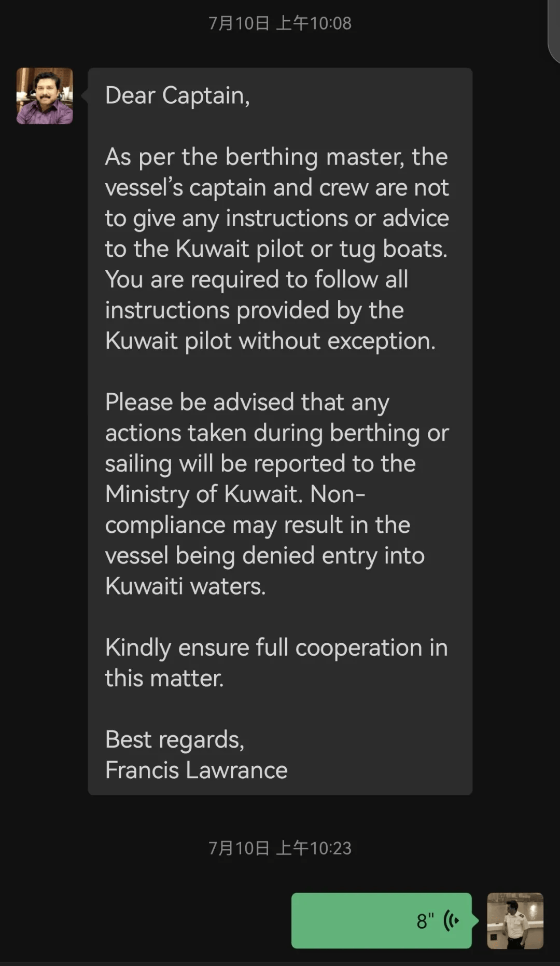Click the "Ministry of Kuwait. Non-" line
The height and width of the screenshot is (966, 560).
click(x=235, y=494)
